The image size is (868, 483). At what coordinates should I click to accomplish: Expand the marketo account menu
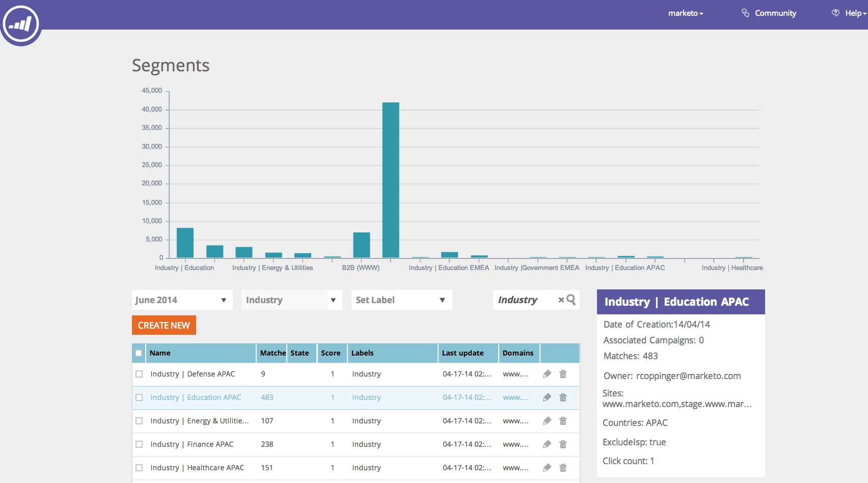click(686, 13)
